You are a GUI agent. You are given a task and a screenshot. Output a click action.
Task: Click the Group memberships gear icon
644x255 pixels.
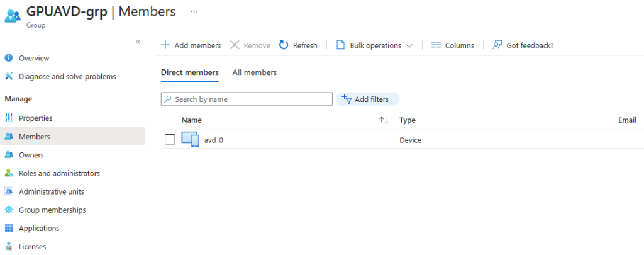[9, 210]
